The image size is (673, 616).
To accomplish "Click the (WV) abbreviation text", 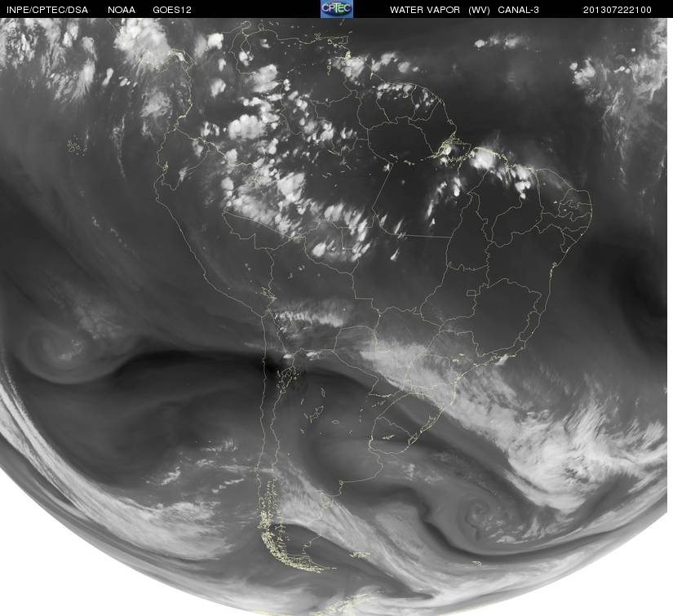I will click(x=479, y=10).
